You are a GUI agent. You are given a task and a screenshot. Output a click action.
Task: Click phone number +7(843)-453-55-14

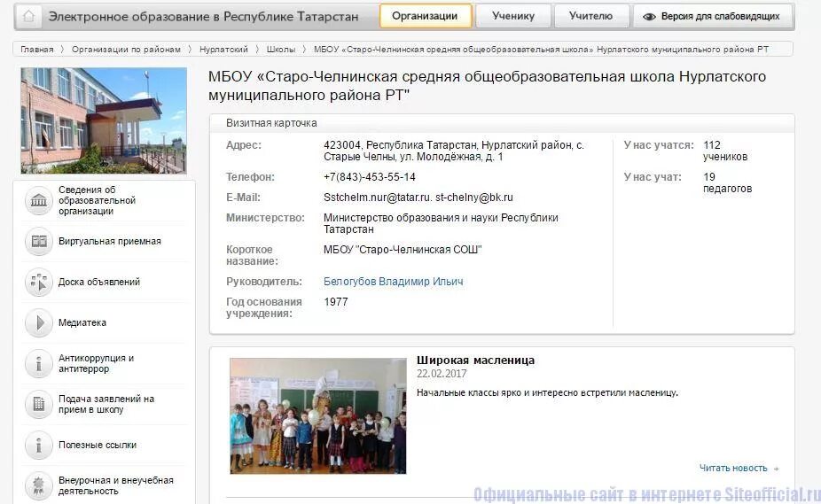(x=369, y=177)
